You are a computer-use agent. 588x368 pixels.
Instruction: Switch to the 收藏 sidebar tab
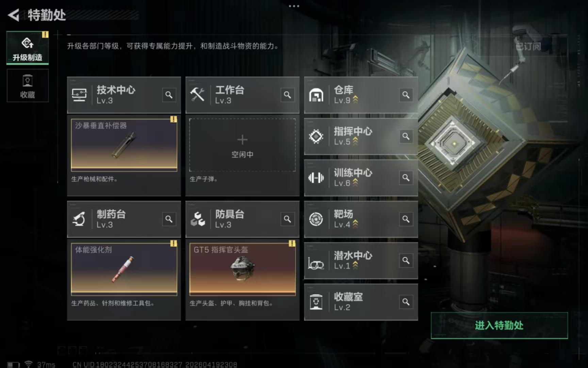coord(28,86)
